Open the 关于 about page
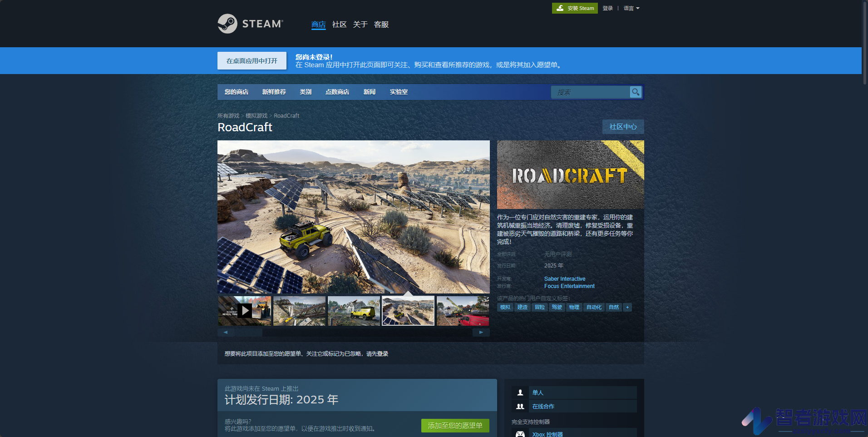This screenshot has width=868, height=437. tap(360, 25)
